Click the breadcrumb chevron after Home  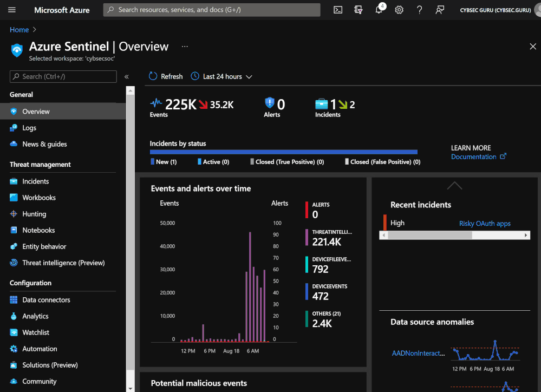35,30
